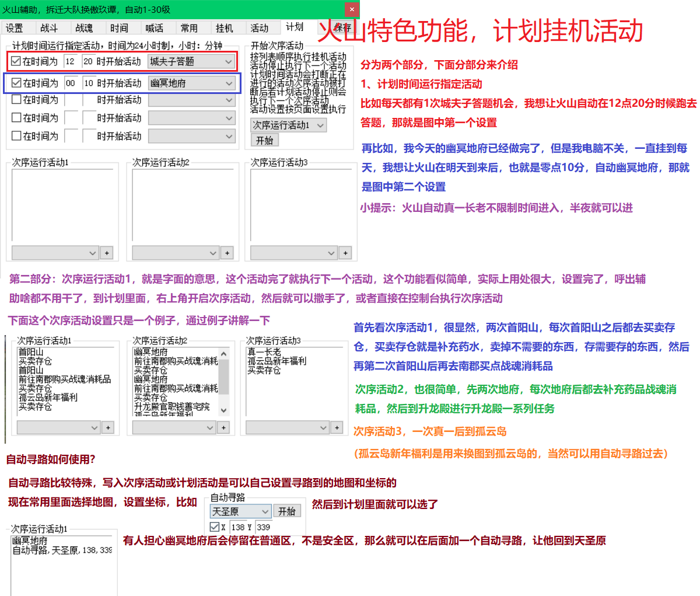
Task: Select 真一长老 in 次序运行活动3 list
Action: click(x=264, y=352)
